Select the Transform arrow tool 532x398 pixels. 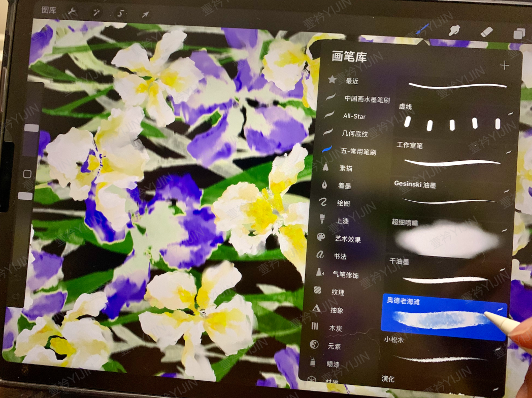[145, 15]
